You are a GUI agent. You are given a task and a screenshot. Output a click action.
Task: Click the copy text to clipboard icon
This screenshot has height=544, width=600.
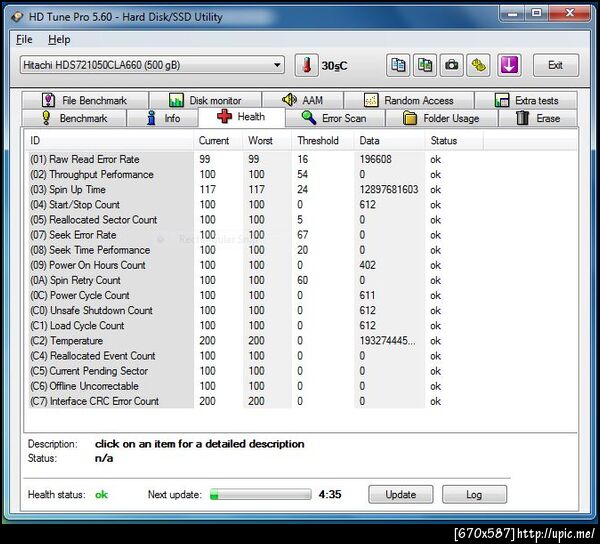tap(398, 65)
